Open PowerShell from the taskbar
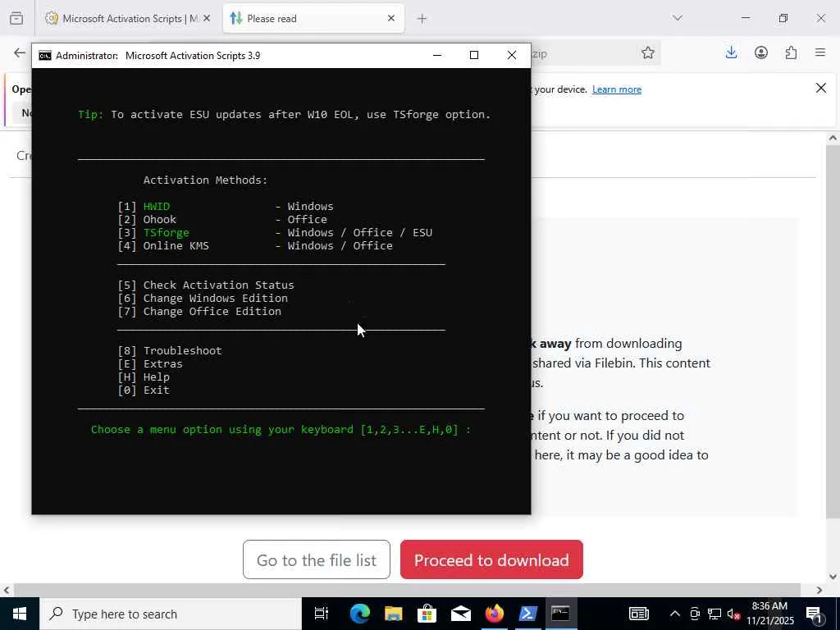Screen dimensions: 840x630 527,614
